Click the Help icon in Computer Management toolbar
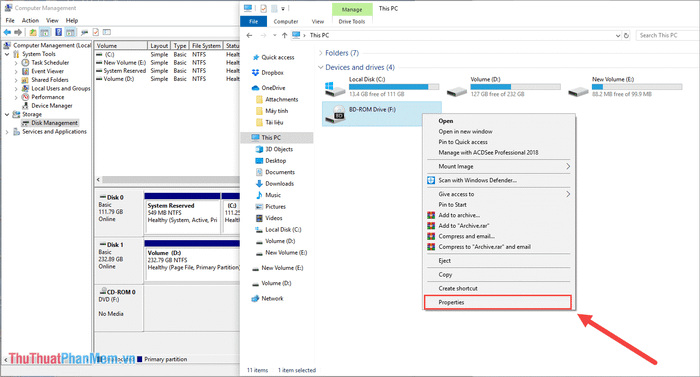Viewport: 700px width, 377px height. click(x=58, y=32)
